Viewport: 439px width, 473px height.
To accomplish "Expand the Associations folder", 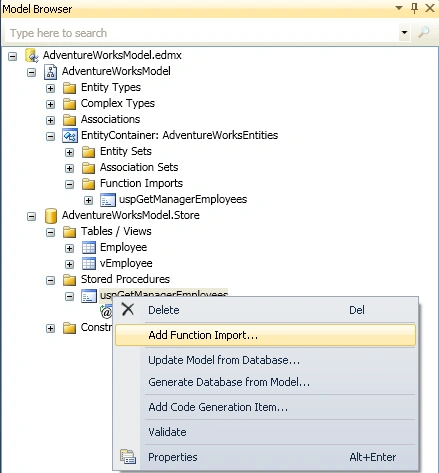I will click(x=50, y=120).
